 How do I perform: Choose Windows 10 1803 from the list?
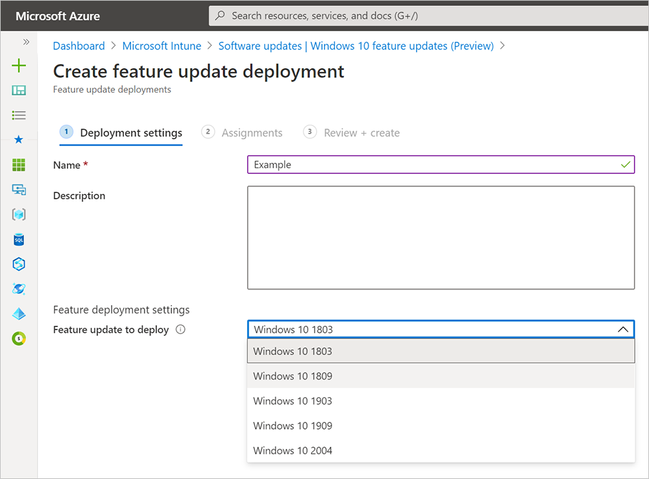pyautogui.click(x=441, y=351)
